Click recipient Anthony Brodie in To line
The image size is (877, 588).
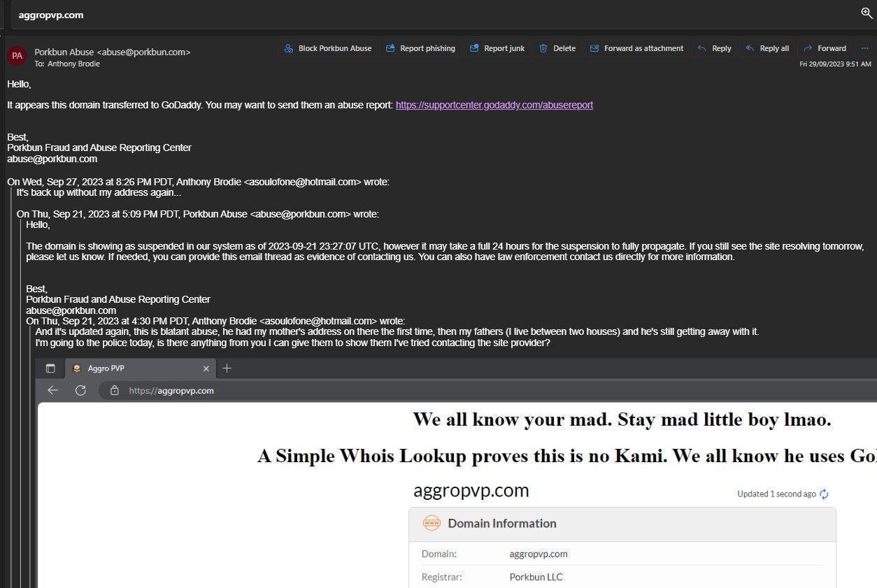[73, 64]
